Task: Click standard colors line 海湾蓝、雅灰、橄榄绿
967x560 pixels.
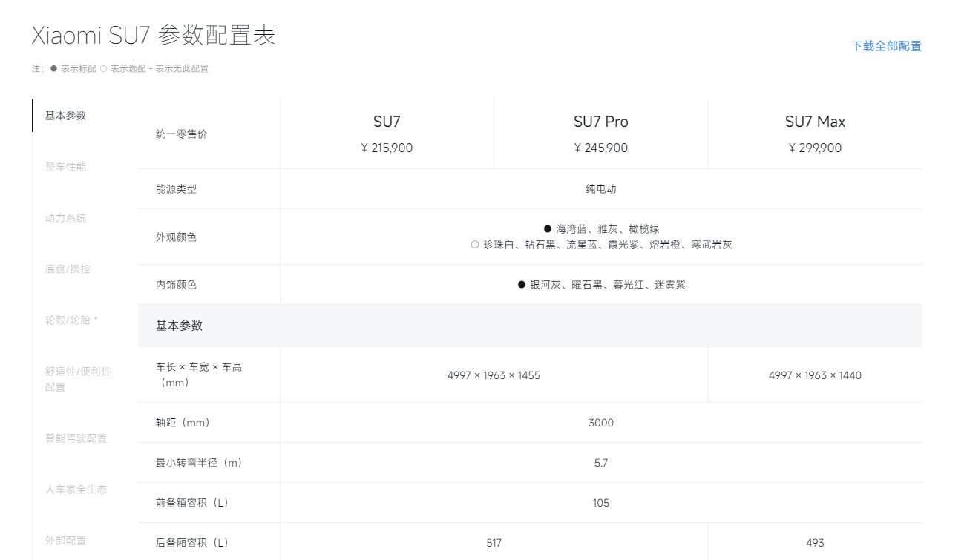Action: coord(601,229)
